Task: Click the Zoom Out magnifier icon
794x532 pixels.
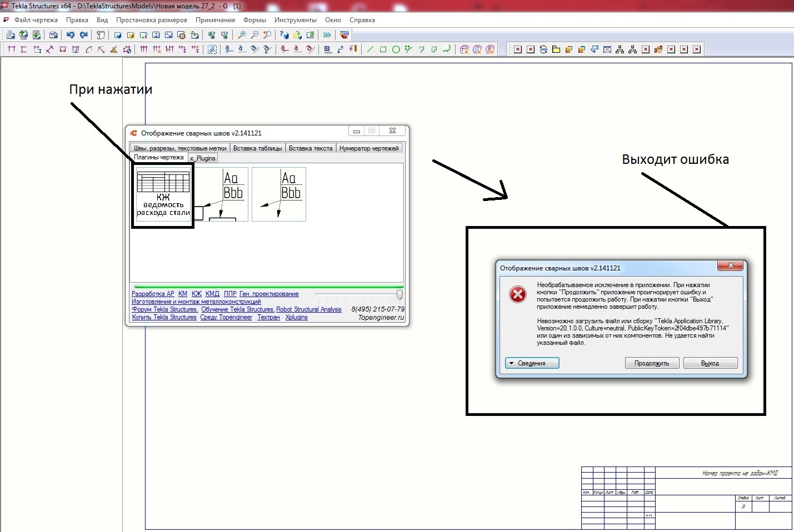Action: point(254,35)
